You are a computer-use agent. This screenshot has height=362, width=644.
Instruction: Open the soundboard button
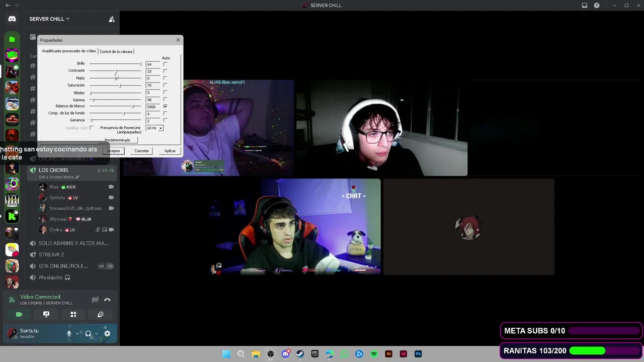pos(101,314)
